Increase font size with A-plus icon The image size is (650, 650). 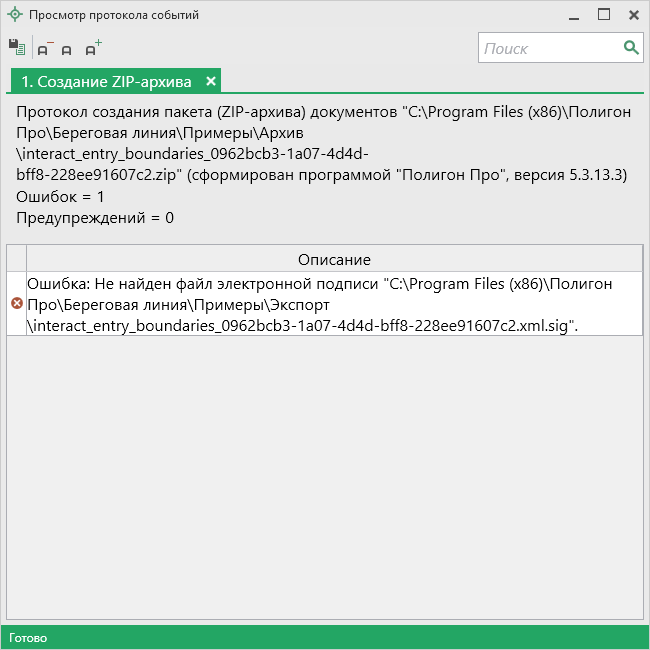pos(92,47)
